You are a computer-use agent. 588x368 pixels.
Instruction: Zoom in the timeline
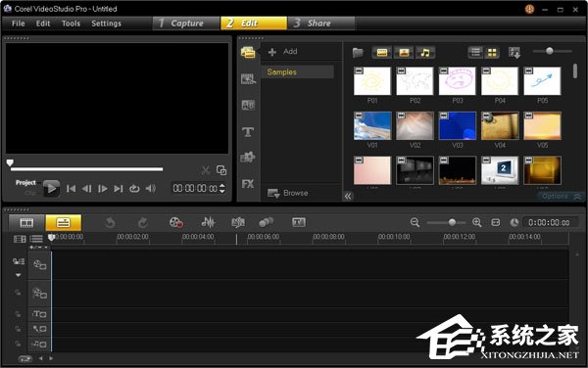point(477,223)
